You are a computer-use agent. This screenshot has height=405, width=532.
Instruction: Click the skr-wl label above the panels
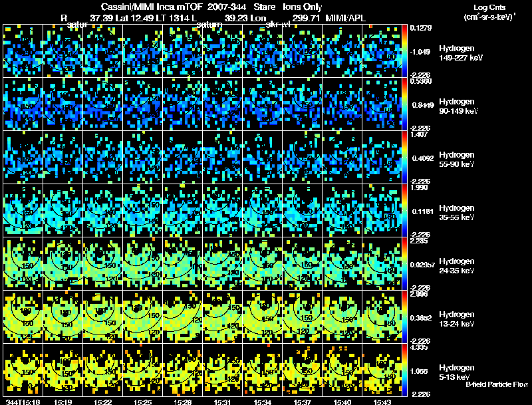click(278, 25)
